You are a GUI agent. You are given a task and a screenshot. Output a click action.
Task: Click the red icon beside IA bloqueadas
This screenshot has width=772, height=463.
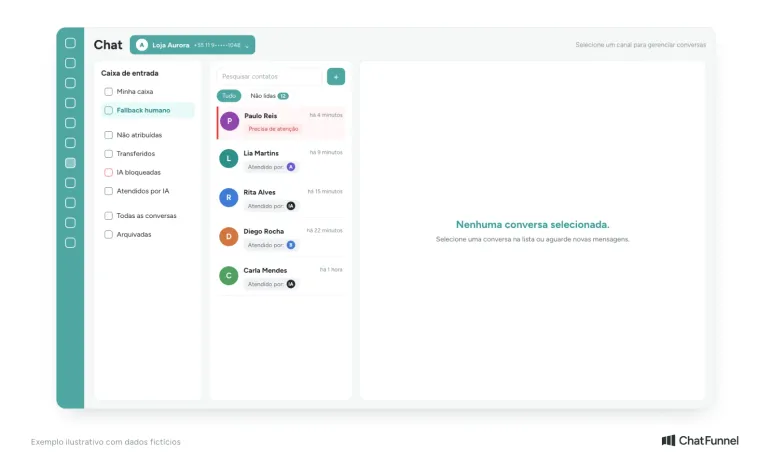(108, 172)
